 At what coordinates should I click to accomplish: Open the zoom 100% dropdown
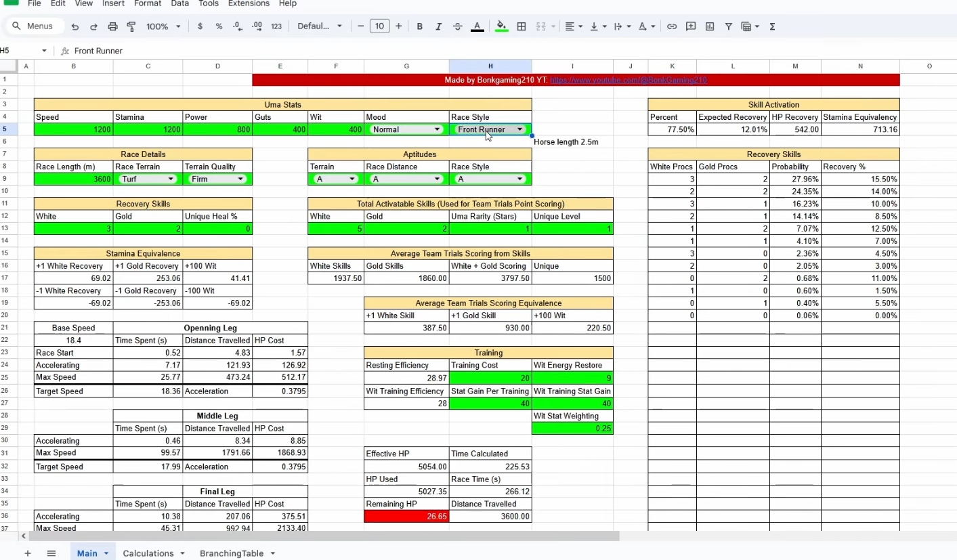(x=163, y=26)
